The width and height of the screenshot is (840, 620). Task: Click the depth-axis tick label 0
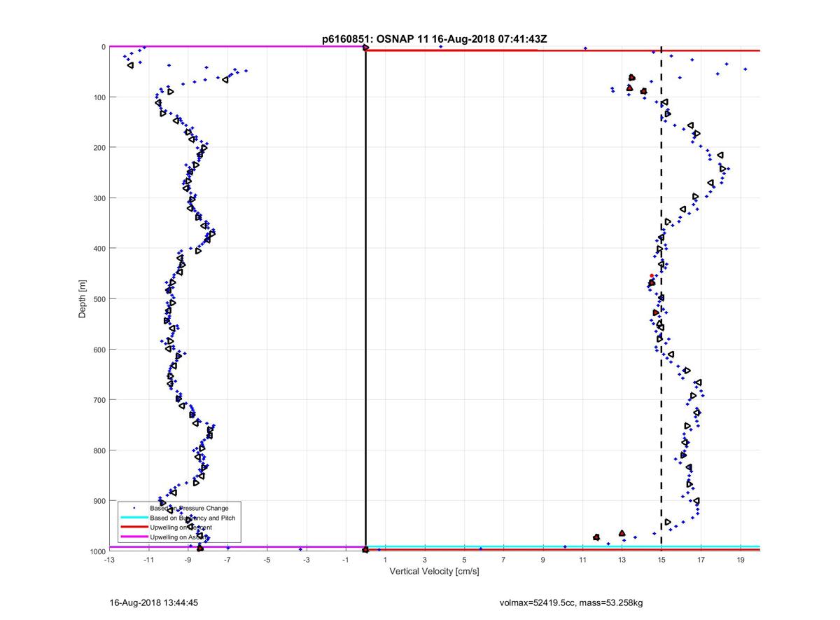pos(104,47)
